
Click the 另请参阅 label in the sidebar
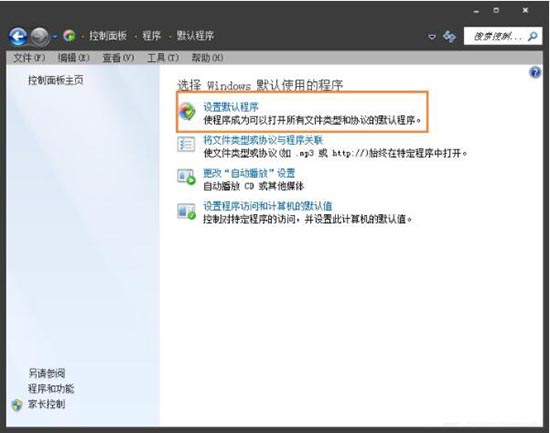[x=47, y=373]
